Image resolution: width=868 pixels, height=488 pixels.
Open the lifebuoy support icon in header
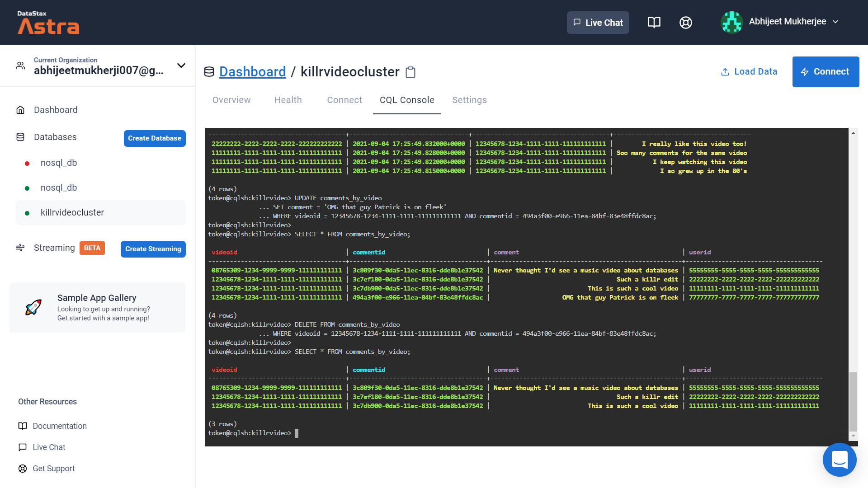[685, 23]
